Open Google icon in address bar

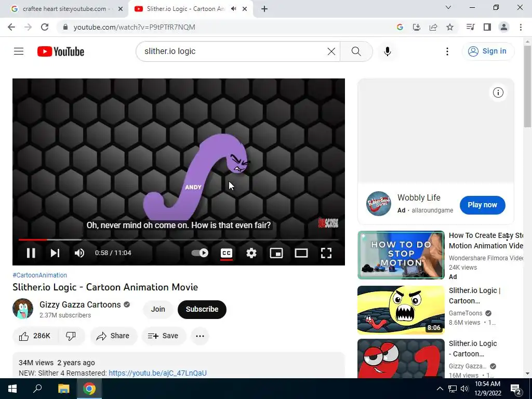400,27
